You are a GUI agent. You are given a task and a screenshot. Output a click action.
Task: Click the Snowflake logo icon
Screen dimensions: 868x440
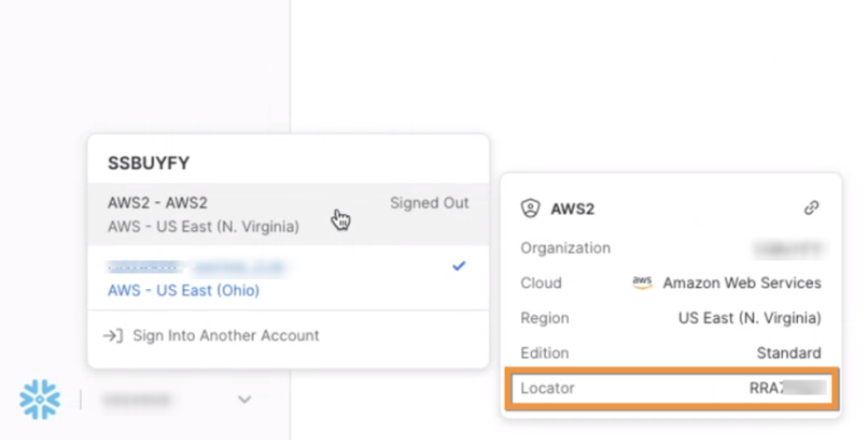40,399
